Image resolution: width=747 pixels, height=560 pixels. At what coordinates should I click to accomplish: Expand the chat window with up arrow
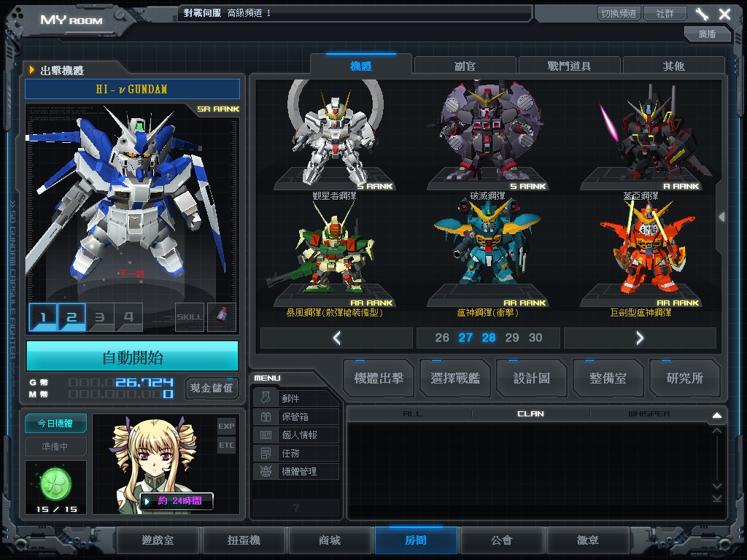tap(716, 415)
